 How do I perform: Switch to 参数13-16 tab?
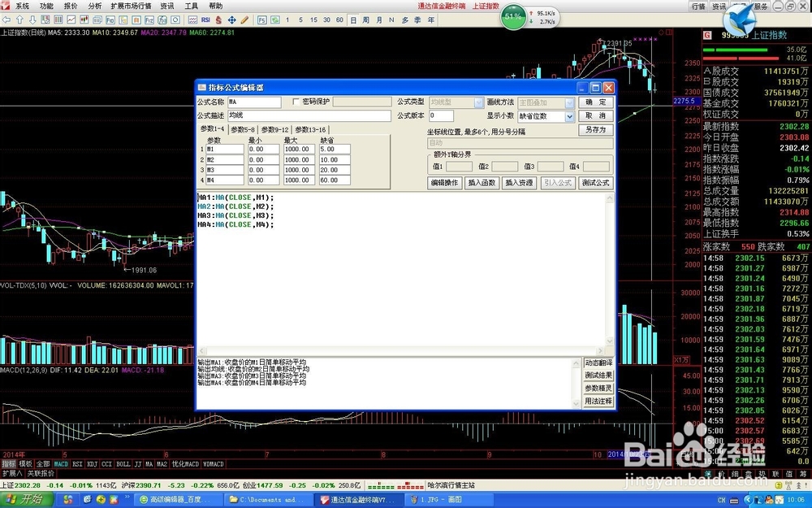click(311, 129)
